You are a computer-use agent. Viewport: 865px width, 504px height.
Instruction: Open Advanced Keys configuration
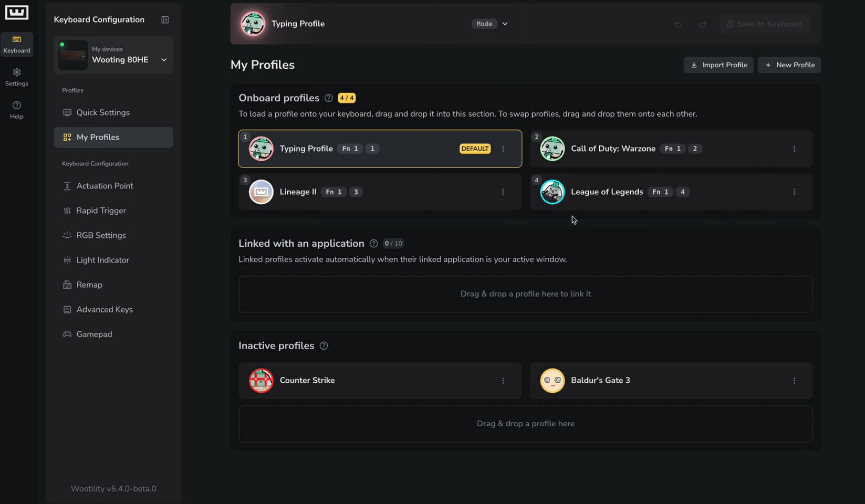(105, 310)
